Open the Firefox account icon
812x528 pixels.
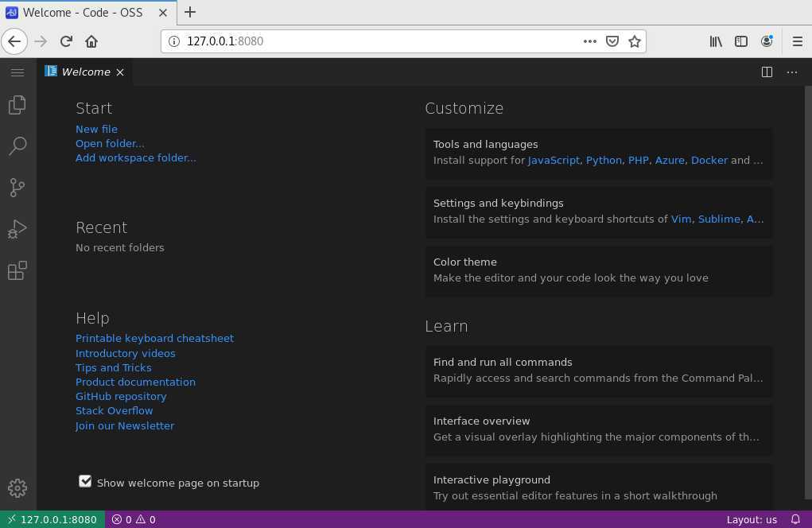coord(767,41)
